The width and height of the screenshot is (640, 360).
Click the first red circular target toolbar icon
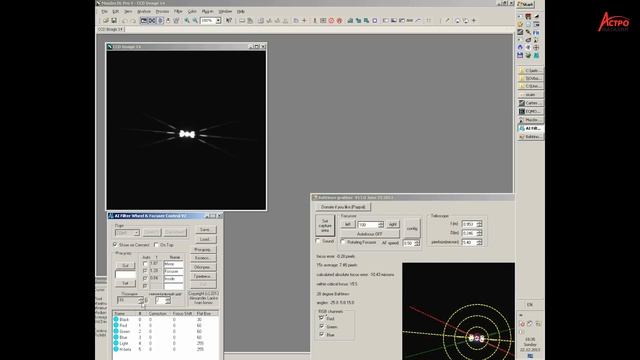(x=331, y=20)
